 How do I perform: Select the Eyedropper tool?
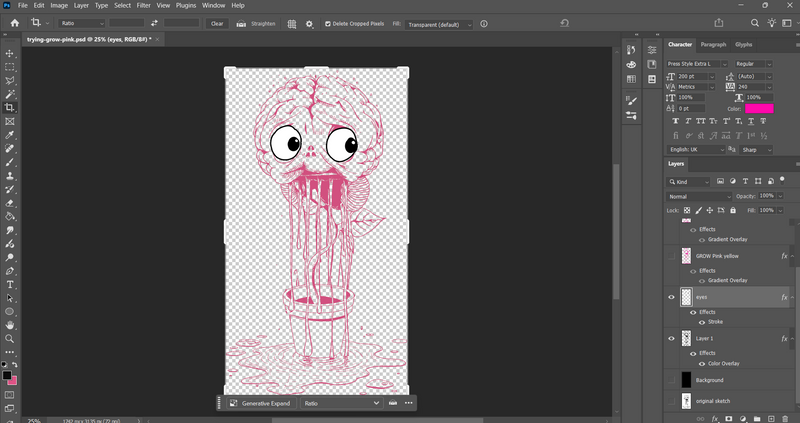point(10,135)
